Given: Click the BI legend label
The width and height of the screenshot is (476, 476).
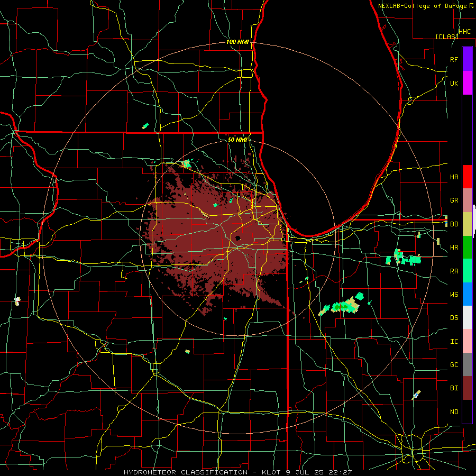Looking at the screenshot, I should point(454,388).
